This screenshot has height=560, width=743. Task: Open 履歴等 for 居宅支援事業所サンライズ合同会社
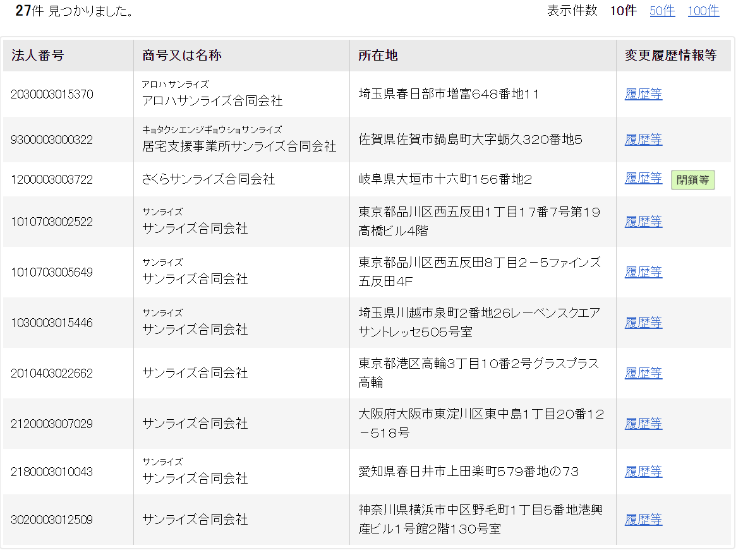click(x=643, y=139)
